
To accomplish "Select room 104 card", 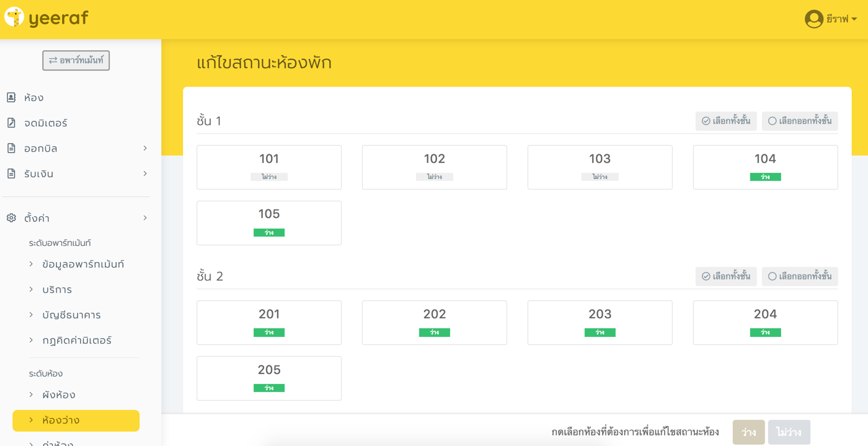I will 766,167.
